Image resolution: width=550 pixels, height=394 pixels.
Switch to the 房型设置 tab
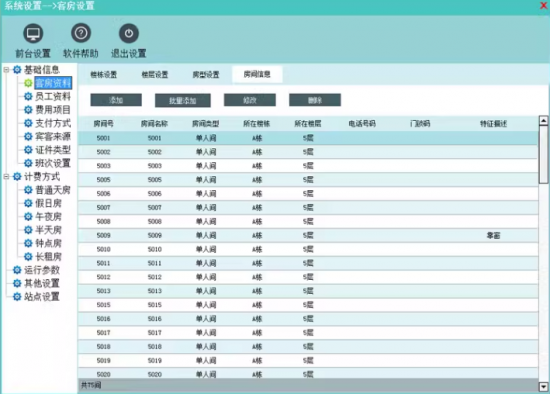pos(206,74)
